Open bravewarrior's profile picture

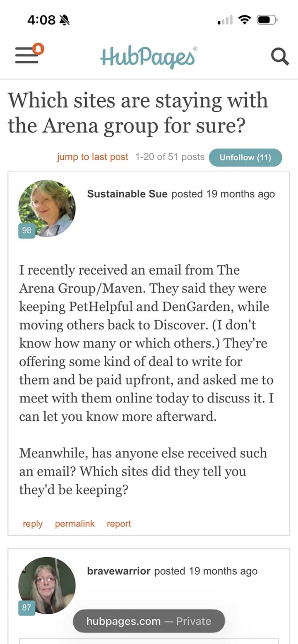pos(47,585)
